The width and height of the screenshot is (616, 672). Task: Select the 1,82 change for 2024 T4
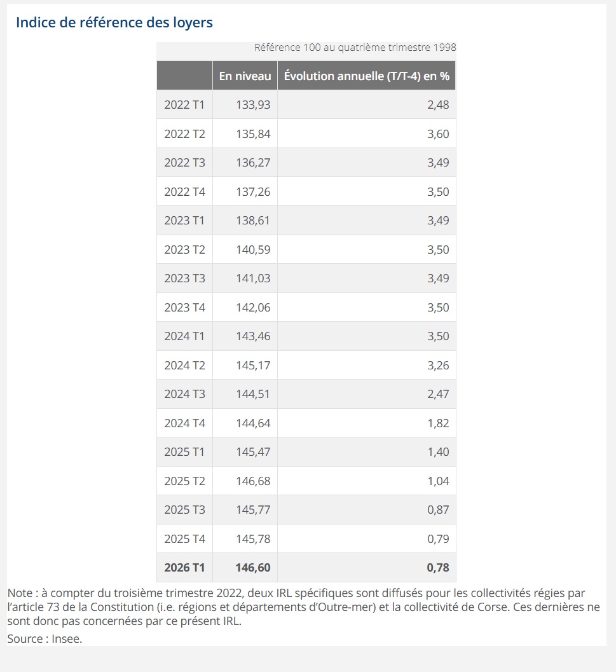point(438,423)
